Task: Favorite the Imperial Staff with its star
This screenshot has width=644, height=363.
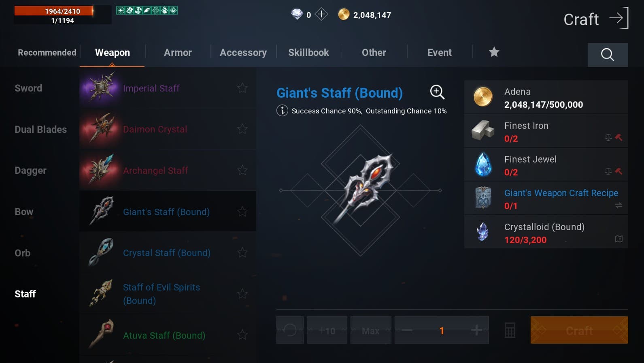Action: pyautogui.click(x=242, y=88)
